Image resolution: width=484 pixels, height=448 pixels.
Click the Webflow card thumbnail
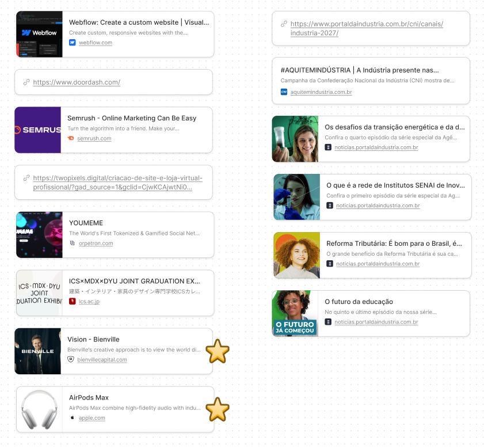39,35
